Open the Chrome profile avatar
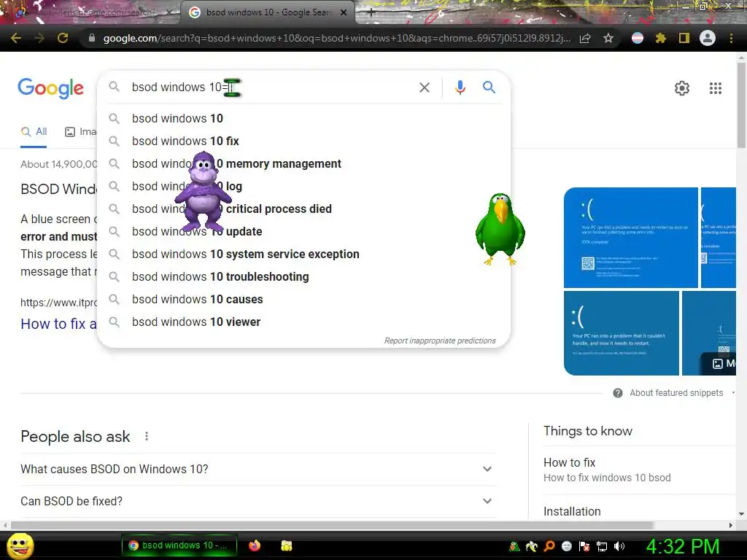The height and width of the screenshot is (560, 747). tap(707, 38)
